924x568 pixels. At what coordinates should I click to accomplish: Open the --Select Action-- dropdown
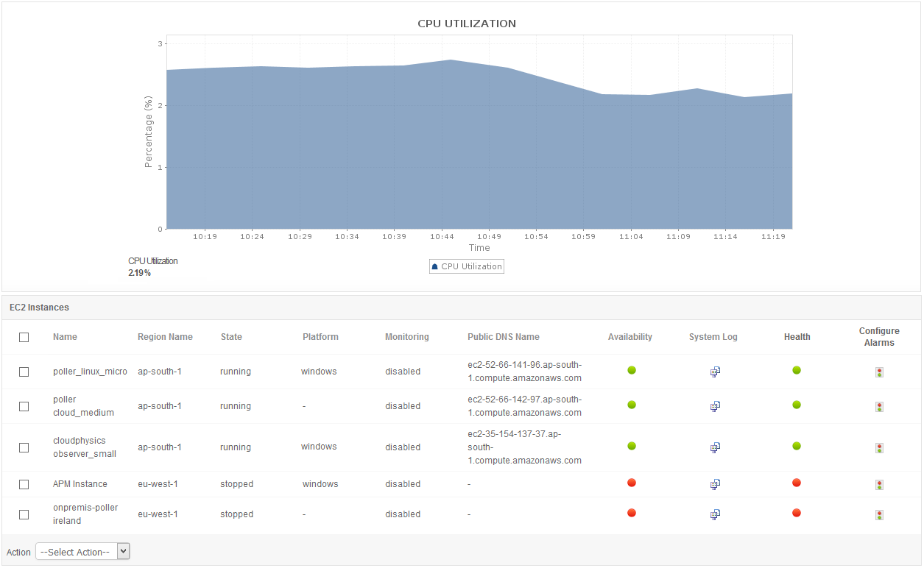click(82, 551)
